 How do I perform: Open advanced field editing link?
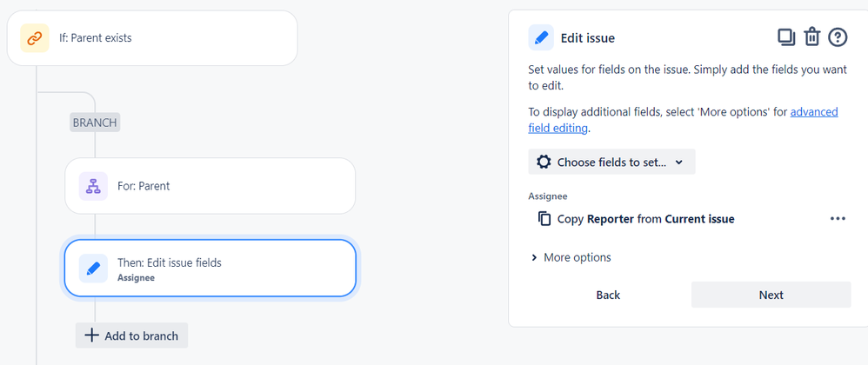[x=683, y=120]
